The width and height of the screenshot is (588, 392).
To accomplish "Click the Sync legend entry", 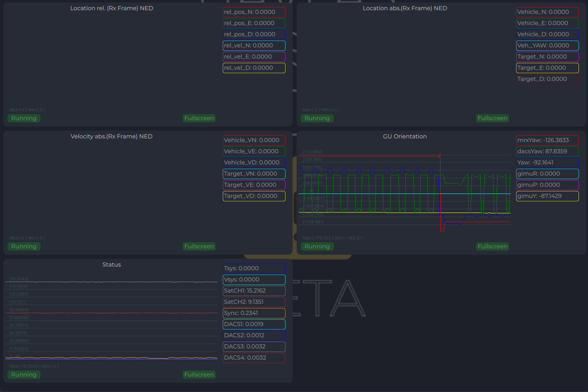I will [254, 313].
